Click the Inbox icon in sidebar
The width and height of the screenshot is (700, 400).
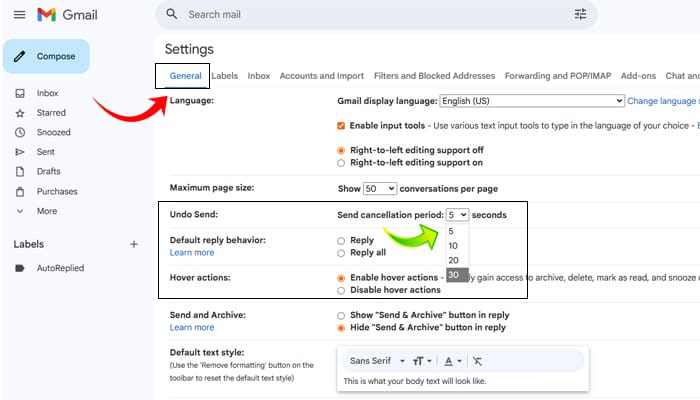[x=20, y=93]
